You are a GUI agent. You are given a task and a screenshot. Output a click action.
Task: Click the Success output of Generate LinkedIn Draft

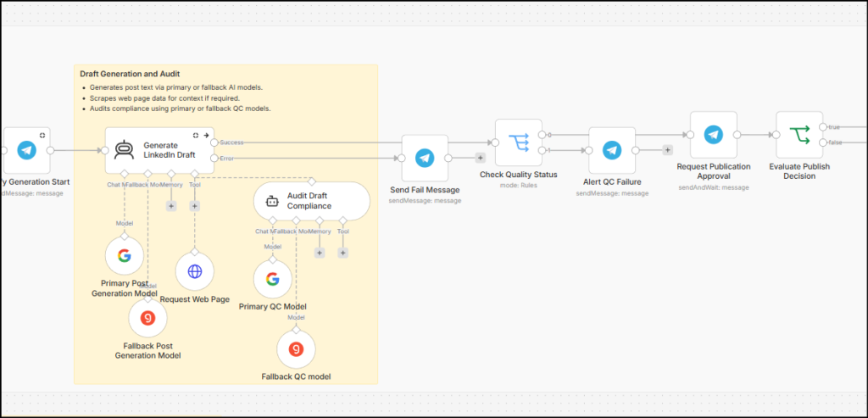pos(214,142)
